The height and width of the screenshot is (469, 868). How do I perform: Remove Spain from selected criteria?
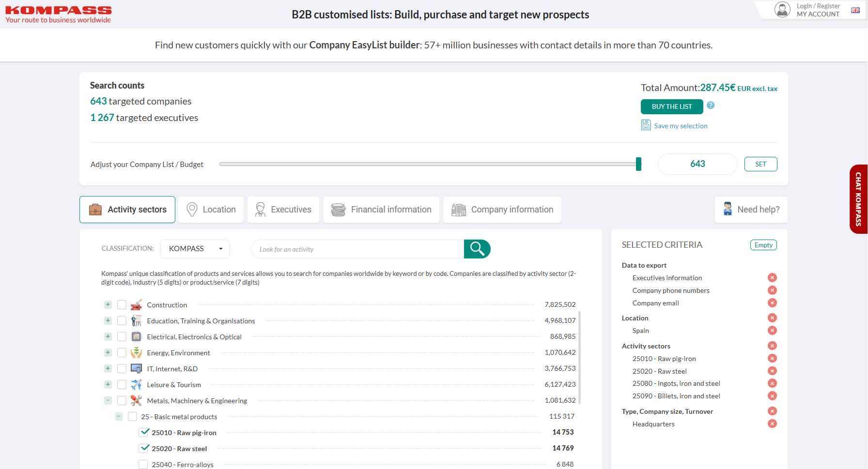pos(772,331)
